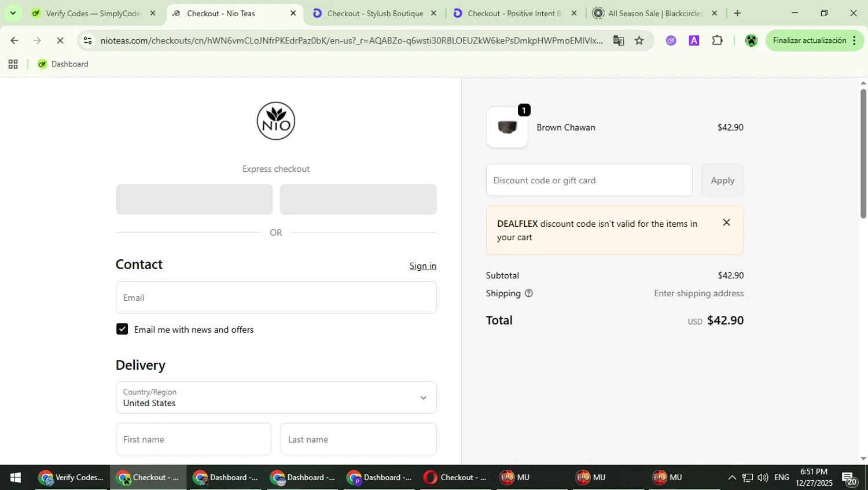Dismiss the DEALFLEX invalid code message
This screenshot has width=868, height=490.
(726, 223)
